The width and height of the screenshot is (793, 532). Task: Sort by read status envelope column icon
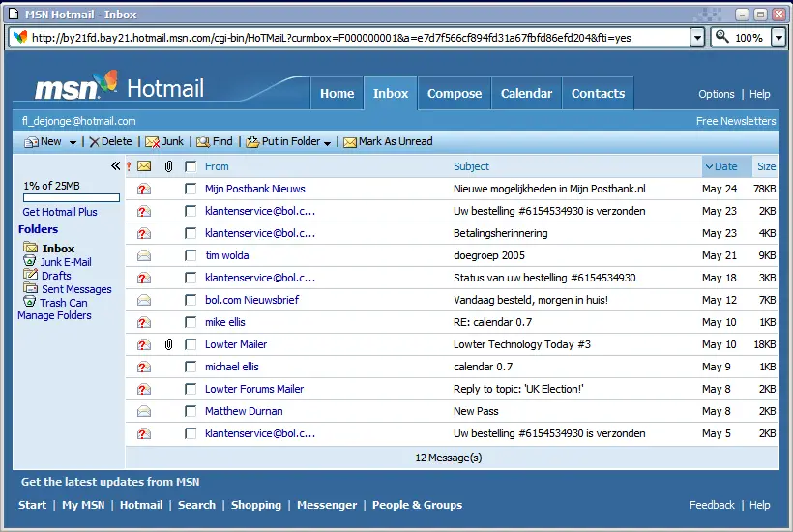144,165
